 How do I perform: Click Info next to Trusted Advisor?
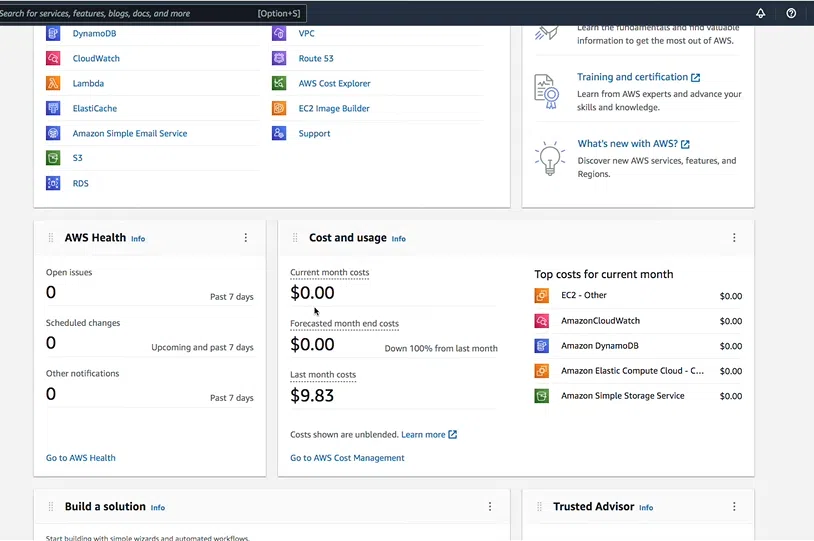646,508
